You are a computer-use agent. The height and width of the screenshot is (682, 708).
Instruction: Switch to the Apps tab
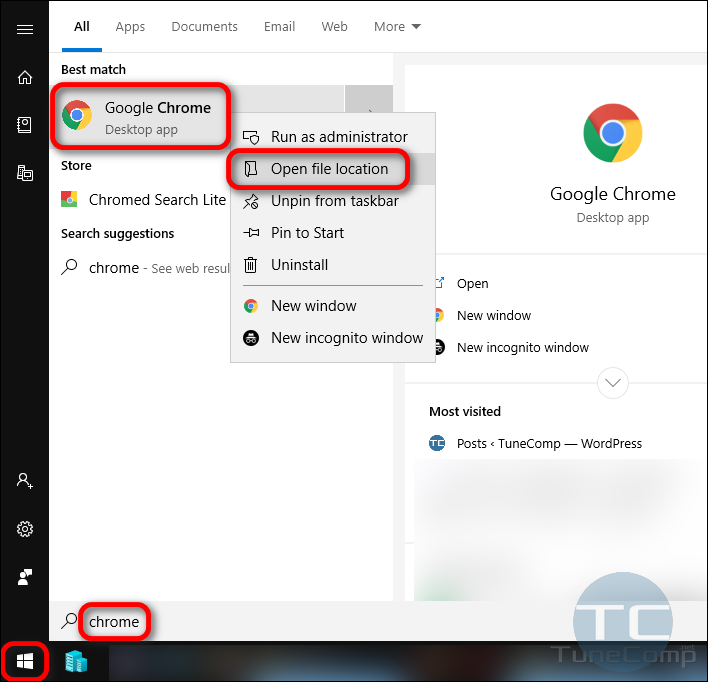point(130,26)
